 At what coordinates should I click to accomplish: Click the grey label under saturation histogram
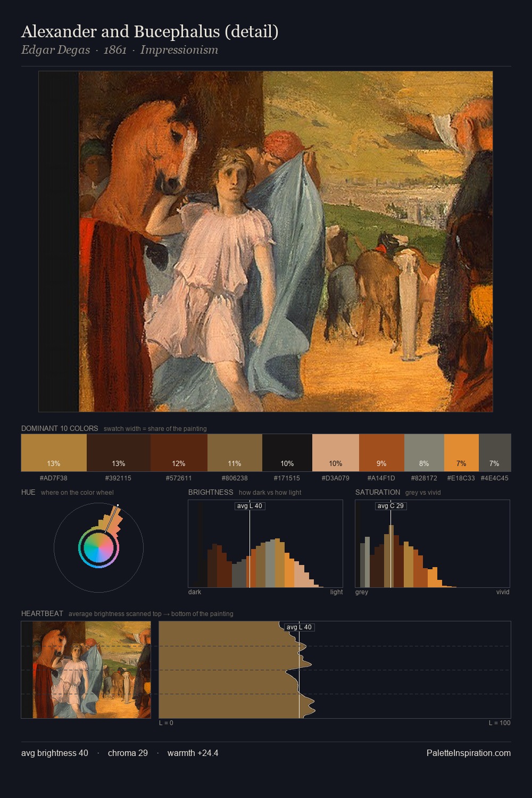362,592
